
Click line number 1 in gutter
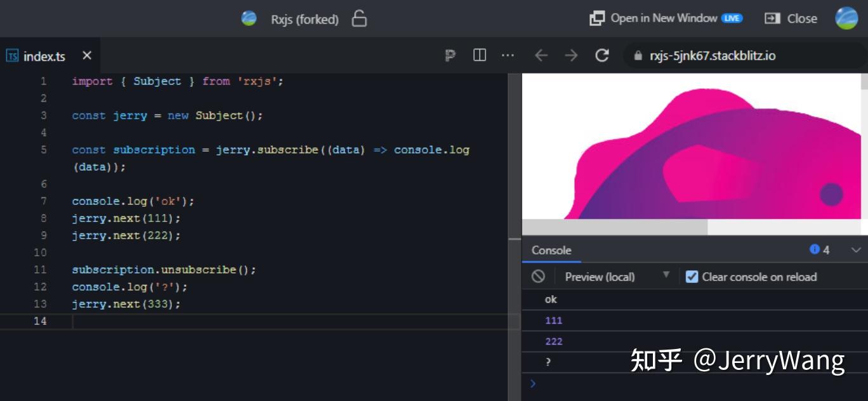click(x=43, y=81)
